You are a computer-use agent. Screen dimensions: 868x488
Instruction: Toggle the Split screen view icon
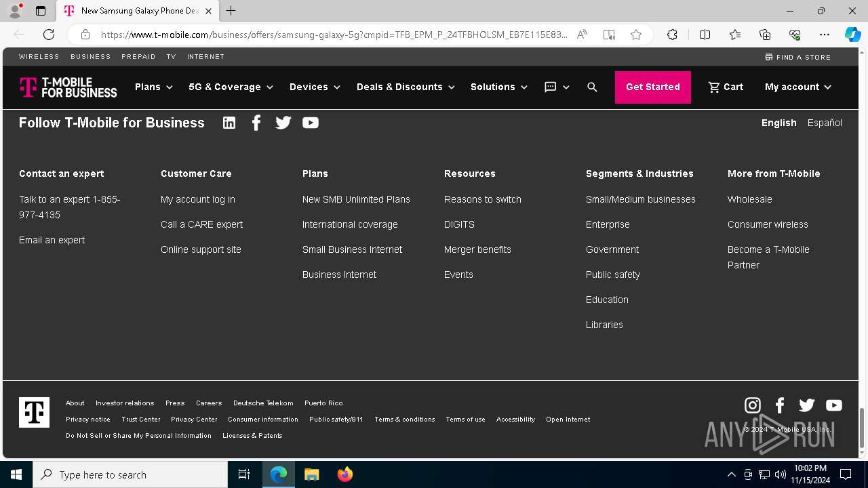pos(705,35)
